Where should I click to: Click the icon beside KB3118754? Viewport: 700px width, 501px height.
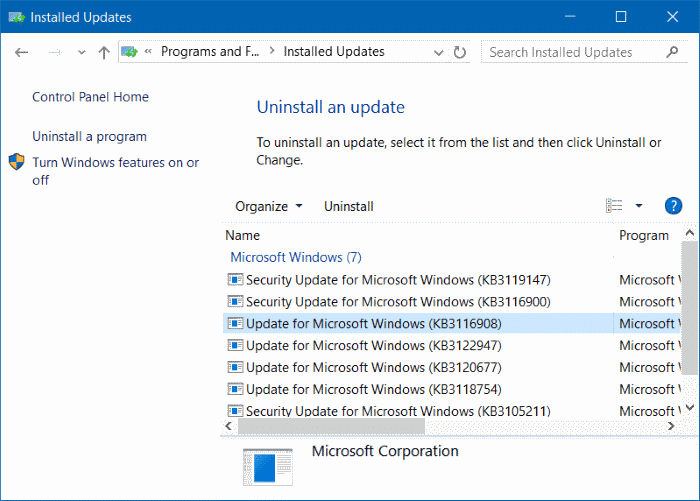click(x=235, y=389)
